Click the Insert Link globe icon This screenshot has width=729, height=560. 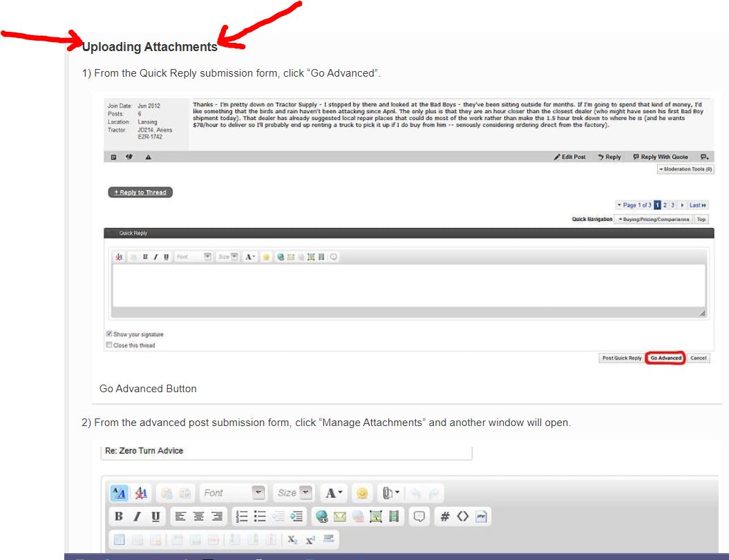tap(321, 516)
